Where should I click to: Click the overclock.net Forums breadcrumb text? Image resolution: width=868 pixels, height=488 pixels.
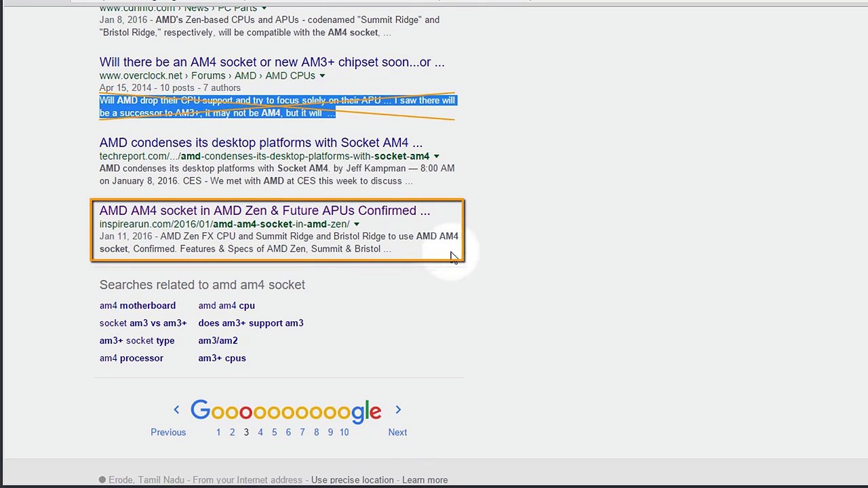point(208,76)
